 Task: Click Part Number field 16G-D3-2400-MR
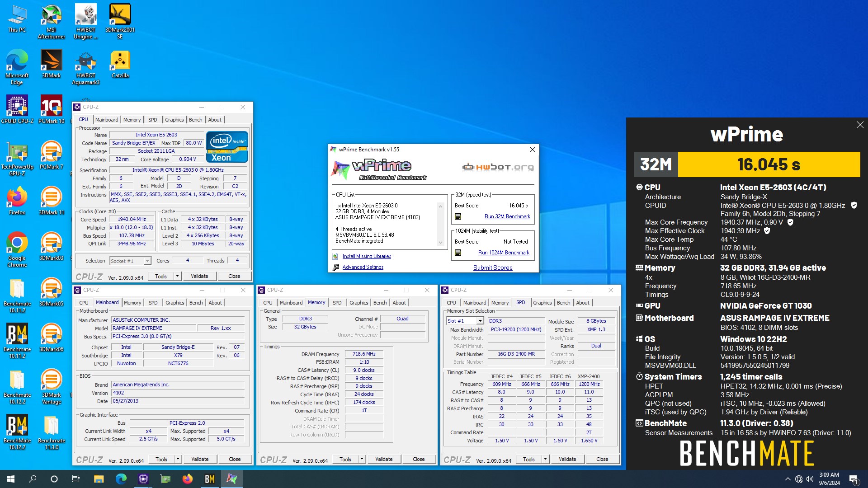[x=516, y=354]
